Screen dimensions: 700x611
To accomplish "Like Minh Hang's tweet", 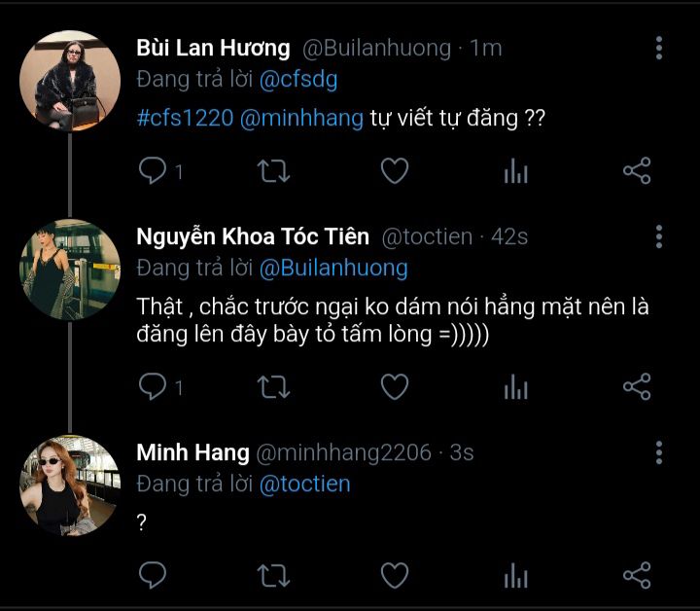I will (x=394, y=575).
